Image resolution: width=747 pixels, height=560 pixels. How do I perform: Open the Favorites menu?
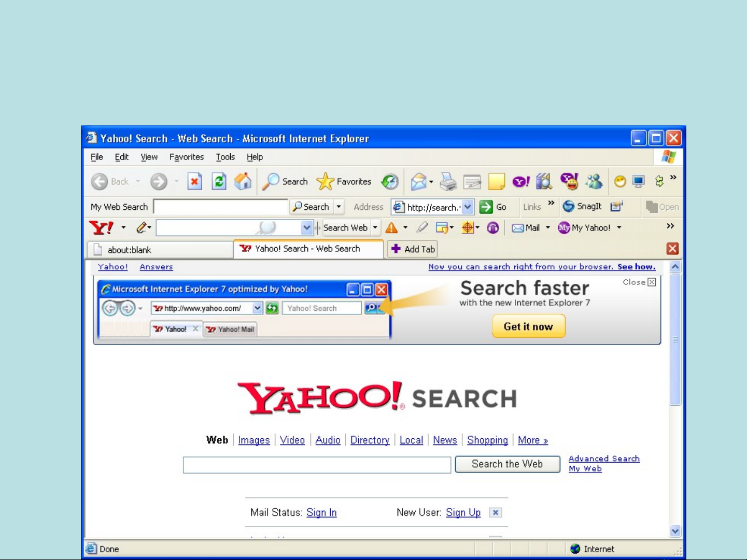point(187,157)
